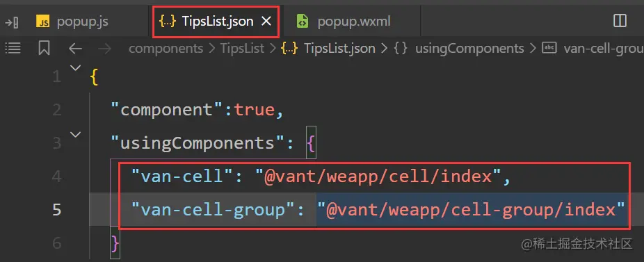Click the opening brace on line 1
Viewport: 644px width, 262px height.
tap(95, 77)
